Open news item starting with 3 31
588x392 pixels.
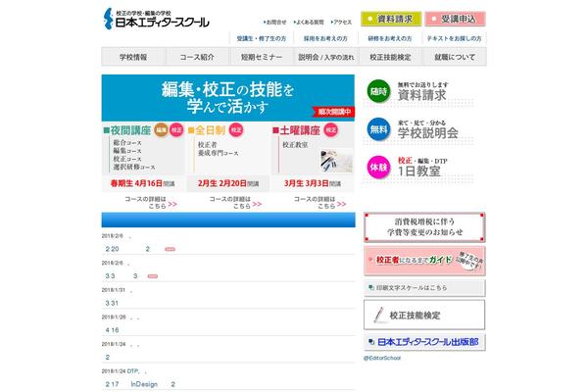click(112, 303)
